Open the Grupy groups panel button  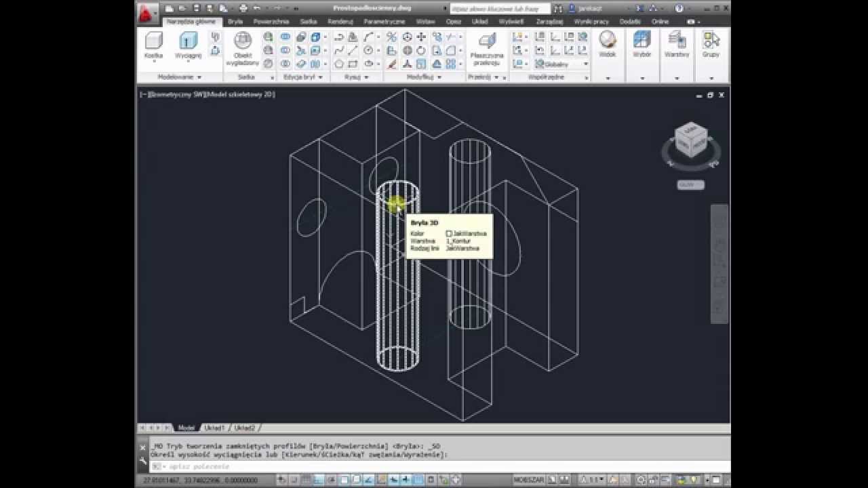pos(711,45)
